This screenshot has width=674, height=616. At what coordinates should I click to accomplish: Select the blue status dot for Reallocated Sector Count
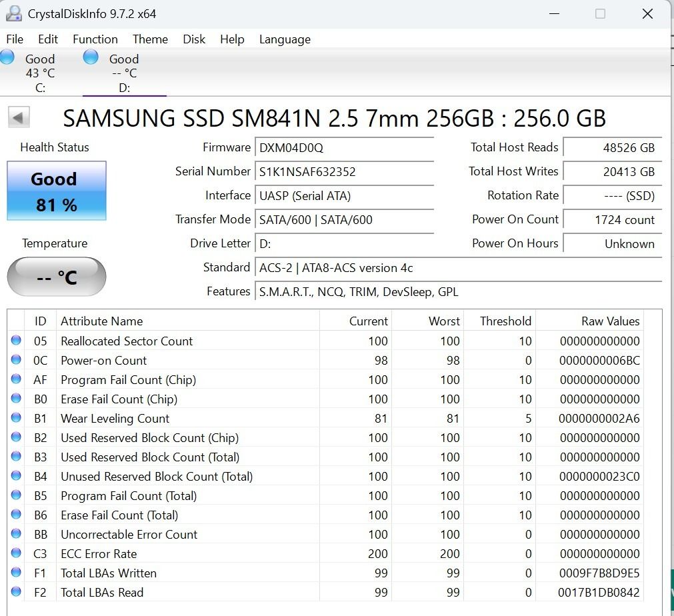(16, 341)
